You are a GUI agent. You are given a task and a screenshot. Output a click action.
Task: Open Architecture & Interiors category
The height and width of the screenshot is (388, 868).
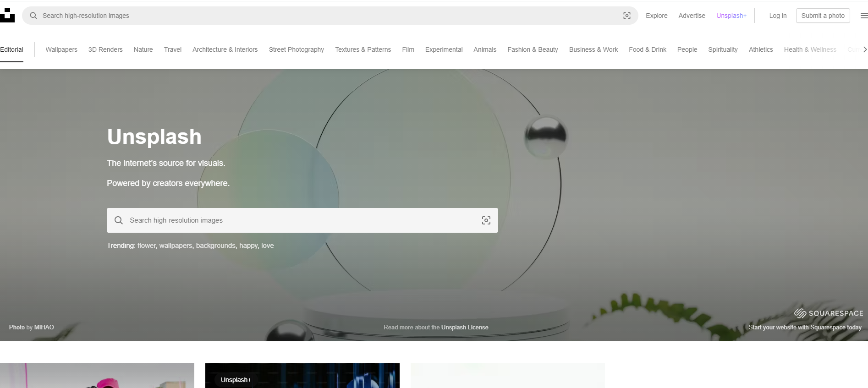point(225,49)
